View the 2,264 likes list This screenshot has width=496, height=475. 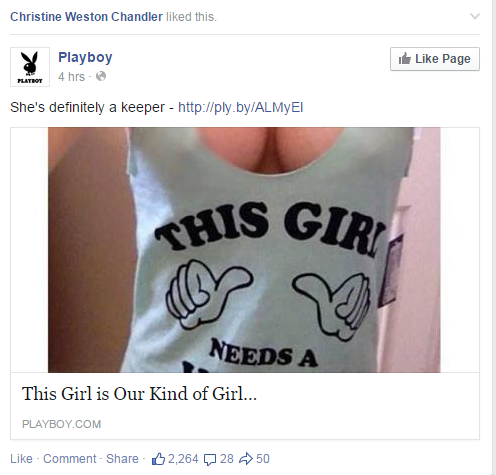[x=183, y=459]
